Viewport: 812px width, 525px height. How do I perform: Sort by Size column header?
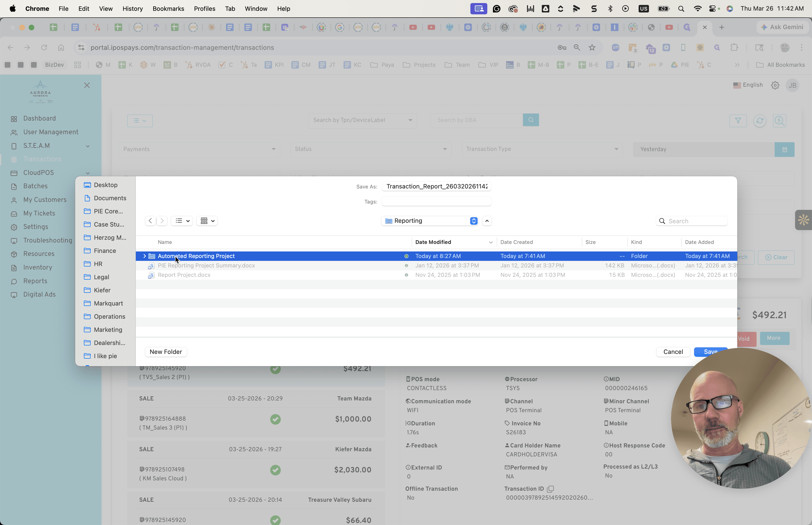tap(590, 242)
